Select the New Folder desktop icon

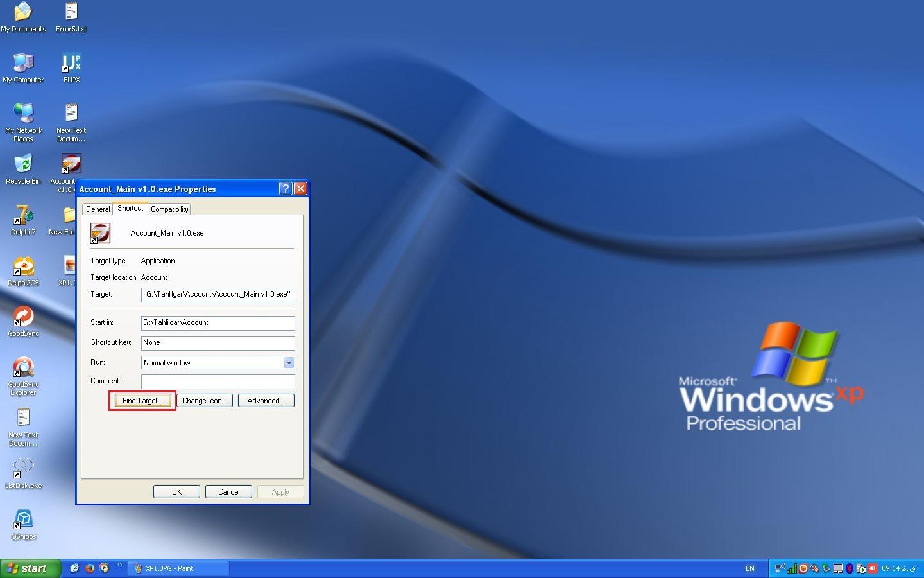(x=68, y=215)
